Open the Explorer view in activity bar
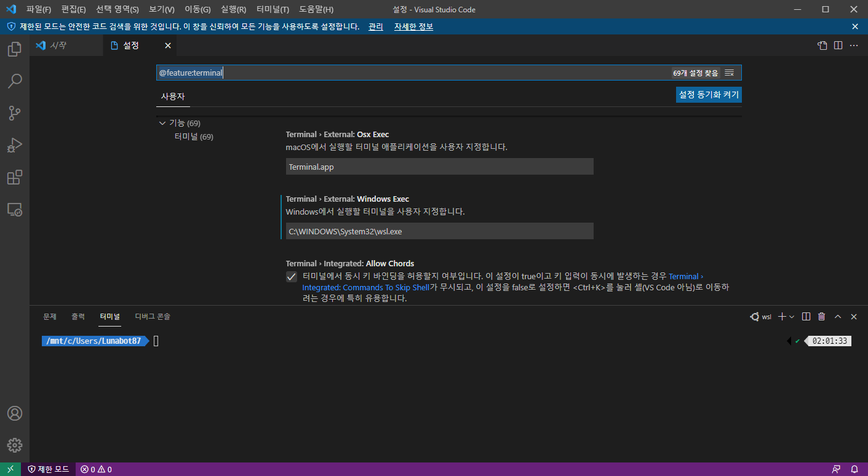The image size is (868, 476). [x=15, y=49]
